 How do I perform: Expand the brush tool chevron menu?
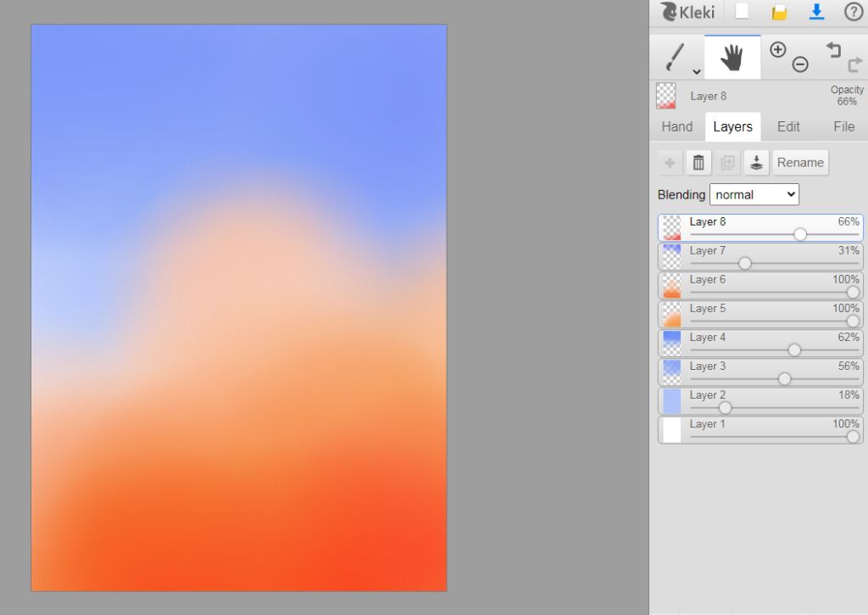[x=697, y=71]
